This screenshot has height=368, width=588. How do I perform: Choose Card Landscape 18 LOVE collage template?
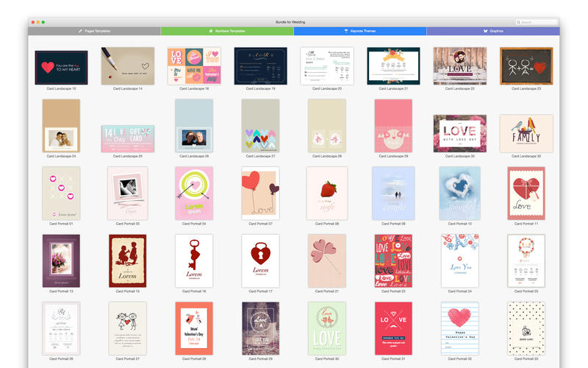click(x=194, y=66)
